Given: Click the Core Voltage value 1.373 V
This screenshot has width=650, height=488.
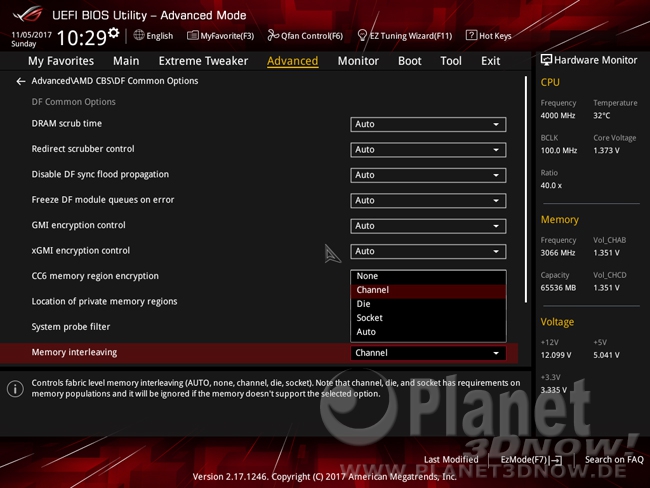Looking at the screenshot, I should pos(606,151).
